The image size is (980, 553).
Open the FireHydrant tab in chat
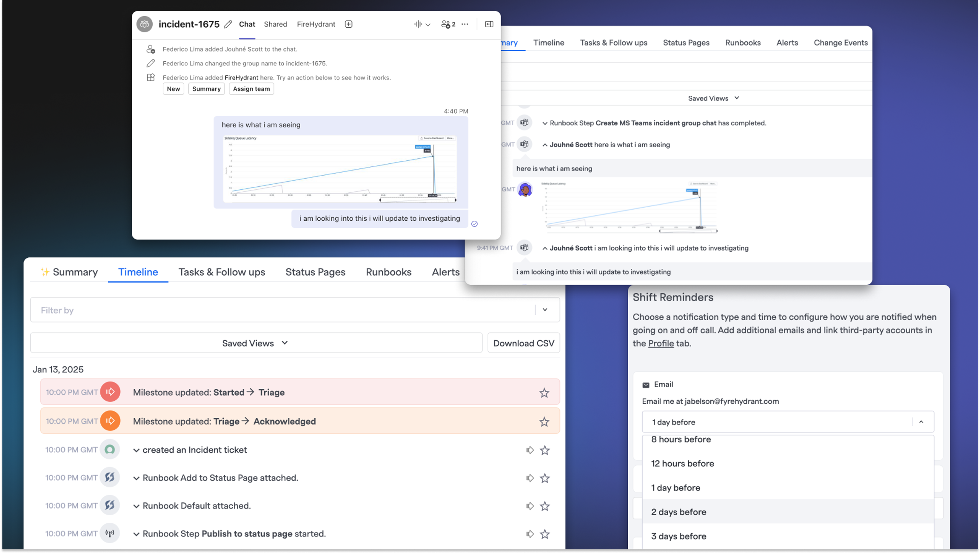[x=316, y=24]
